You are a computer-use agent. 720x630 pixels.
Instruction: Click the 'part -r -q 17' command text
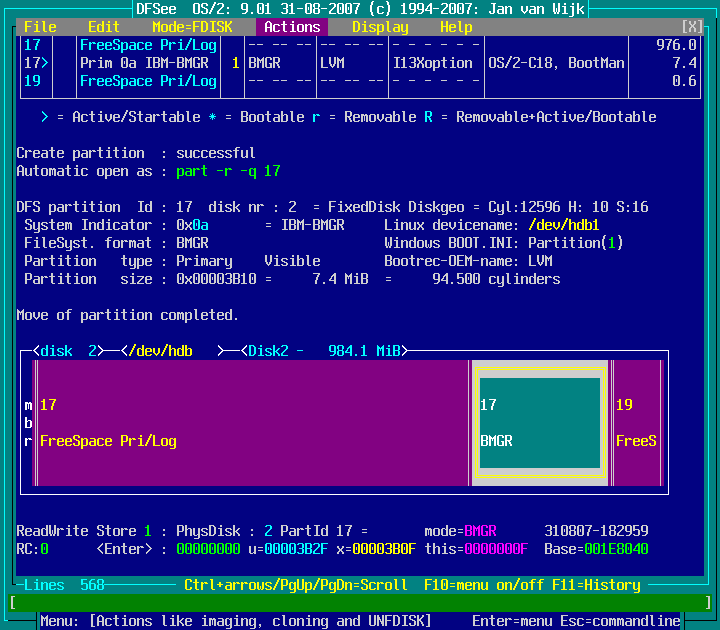tap(228, 171)
